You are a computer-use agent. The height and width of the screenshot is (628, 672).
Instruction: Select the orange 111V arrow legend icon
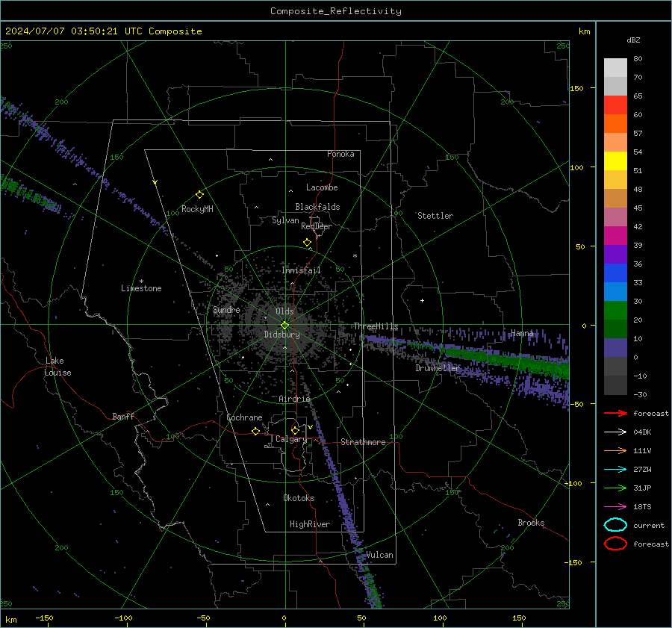click(x=615, y=450)
